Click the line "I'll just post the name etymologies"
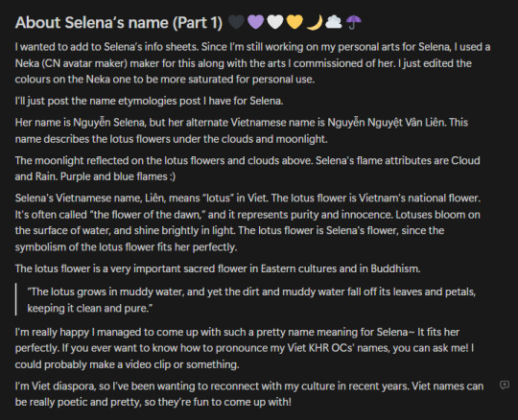The height and width of the screenshot is (420, 518). tap(149, 101)
